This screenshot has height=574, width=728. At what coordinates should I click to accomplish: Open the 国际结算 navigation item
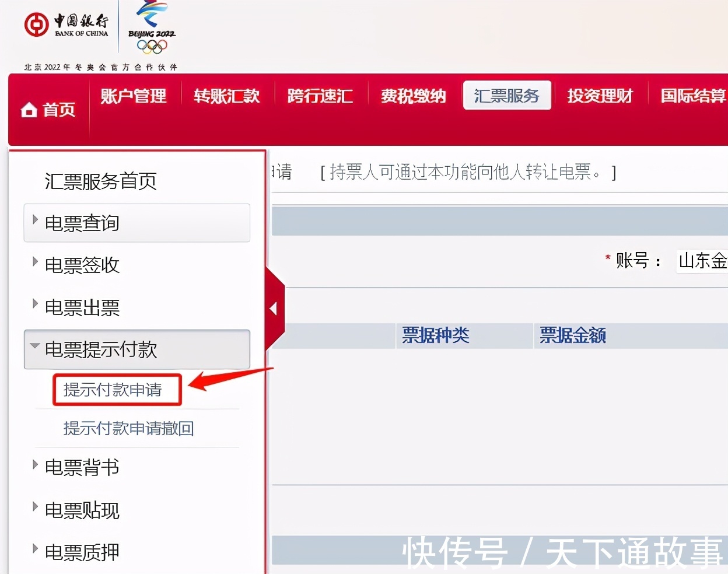click(694, 96)
